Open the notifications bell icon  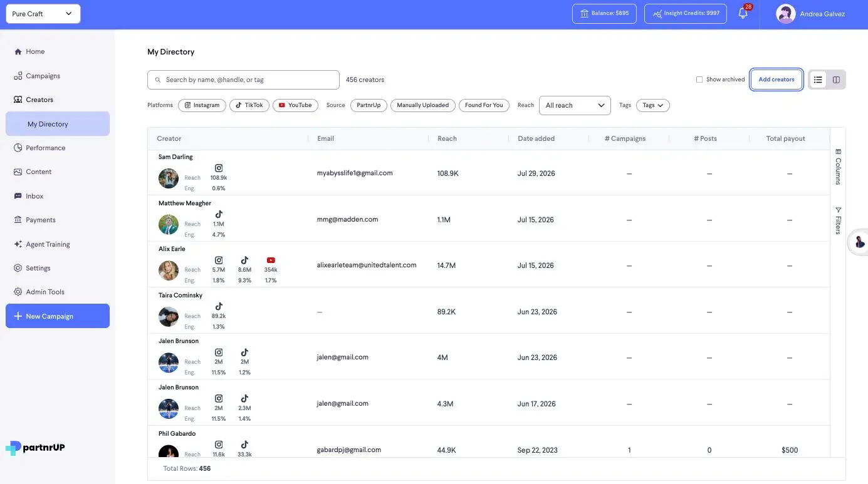click(x=743, y=14)
